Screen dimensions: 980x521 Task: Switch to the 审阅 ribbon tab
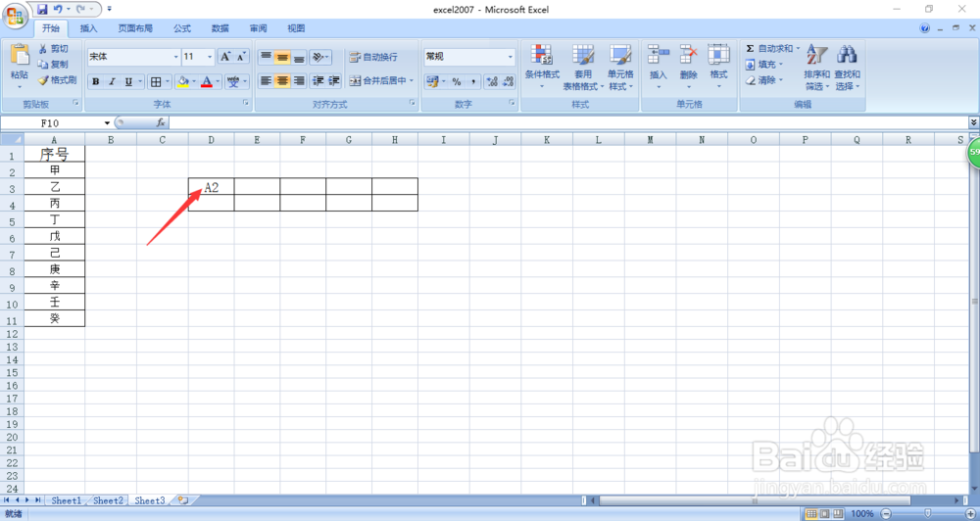pos(258,28)
